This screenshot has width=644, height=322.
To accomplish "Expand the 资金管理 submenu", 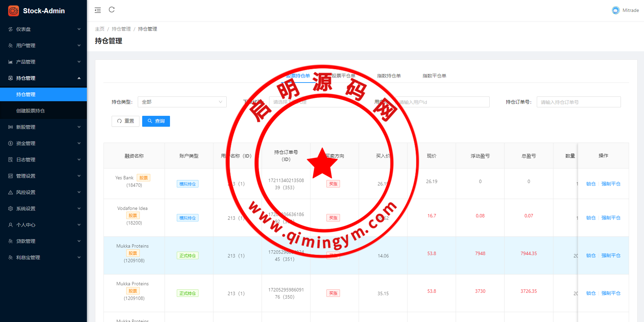I will click(43, 143).
